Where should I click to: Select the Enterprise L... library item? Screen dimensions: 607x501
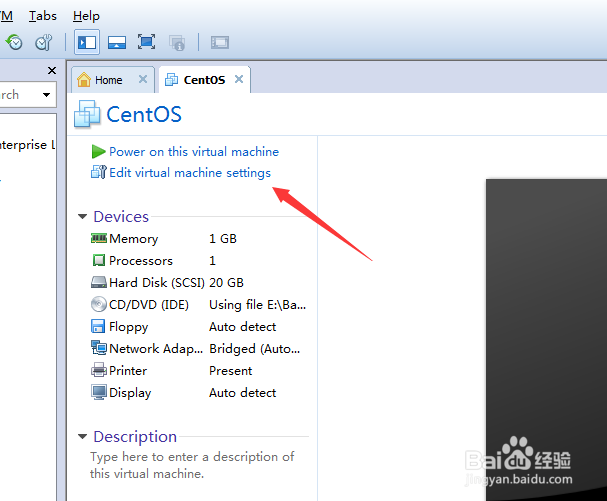[x=28, y=145]
